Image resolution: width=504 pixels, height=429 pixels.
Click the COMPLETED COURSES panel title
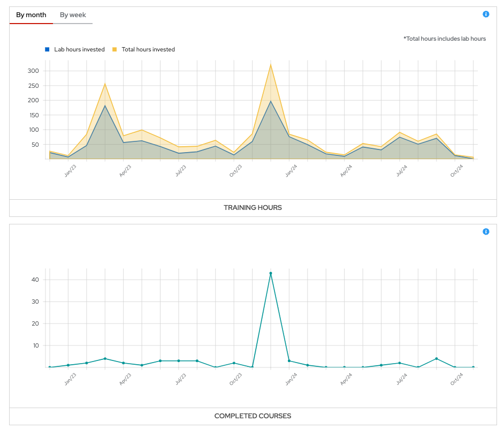pyautogui.click(x=253, y=416)
